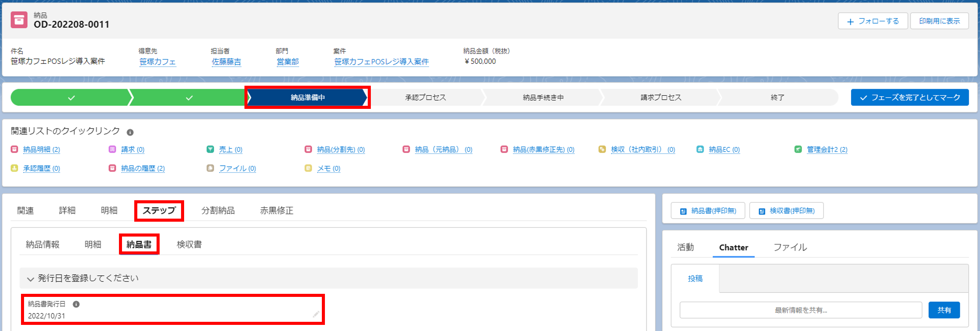Click the ファイル quick link icon

210,168
